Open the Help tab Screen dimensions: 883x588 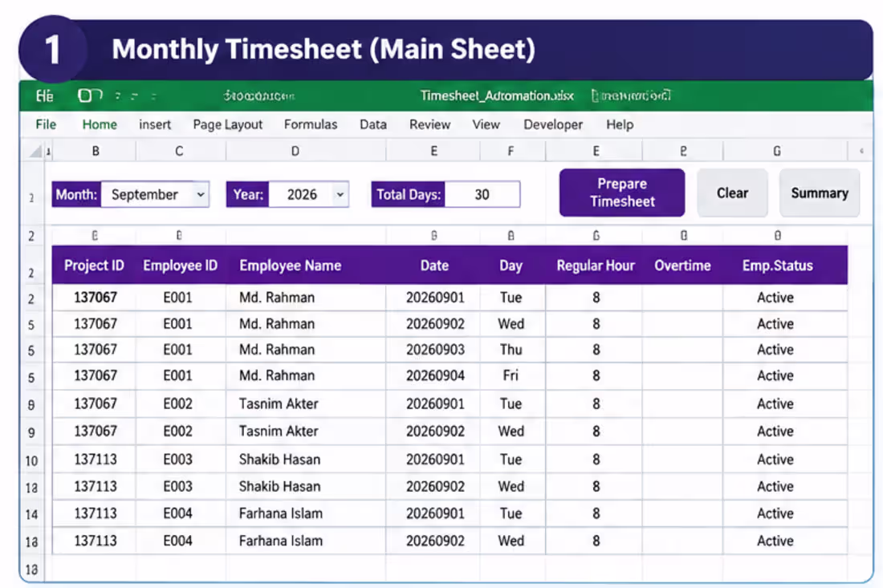click(620, 124)
